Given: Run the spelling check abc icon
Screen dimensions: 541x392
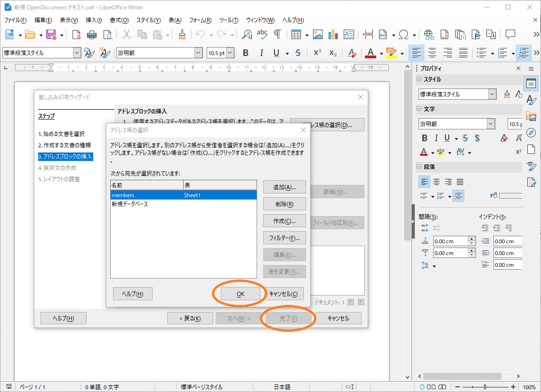Looking at the screenshot, I should coord(262,34).
